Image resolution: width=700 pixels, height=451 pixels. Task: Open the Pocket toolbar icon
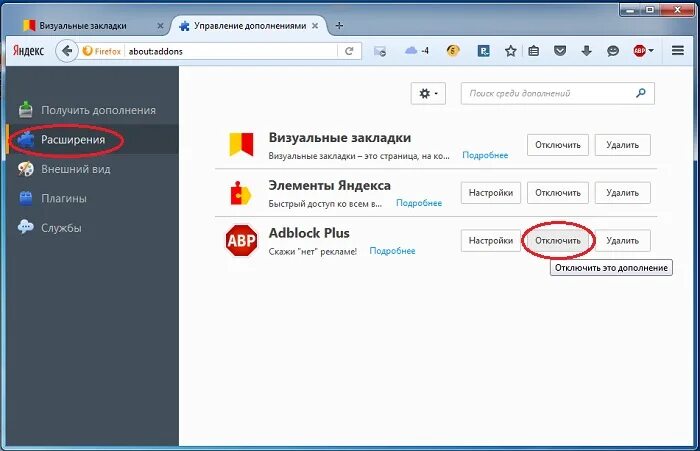(560, 51)
